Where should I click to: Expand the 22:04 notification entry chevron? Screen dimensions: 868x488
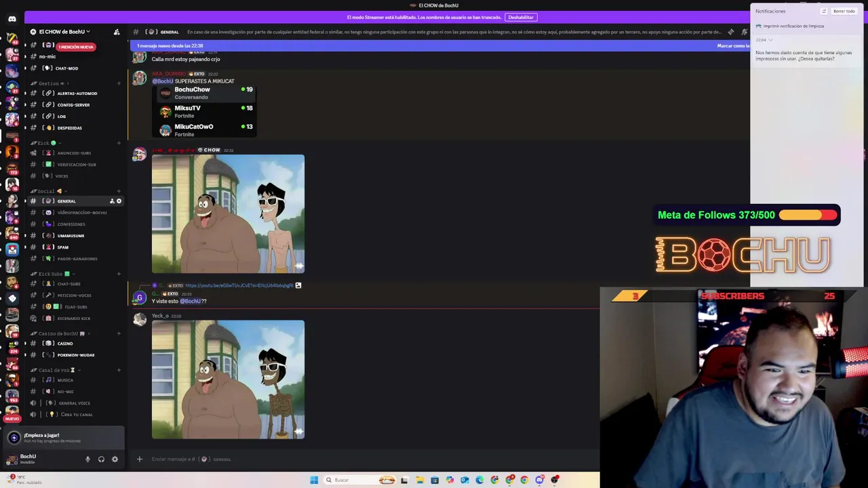click(x=770, y=40)
